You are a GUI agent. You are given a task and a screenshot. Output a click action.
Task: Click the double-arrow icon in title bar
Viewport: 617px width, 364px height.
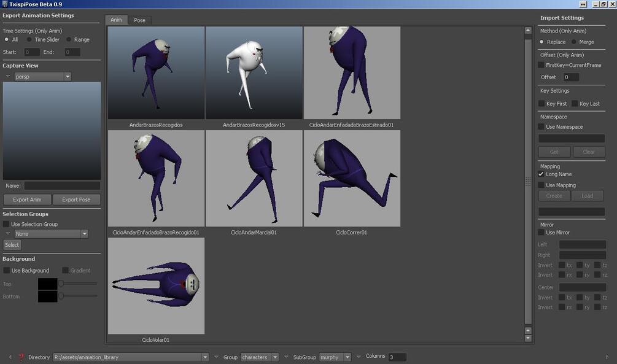point(583,4)
